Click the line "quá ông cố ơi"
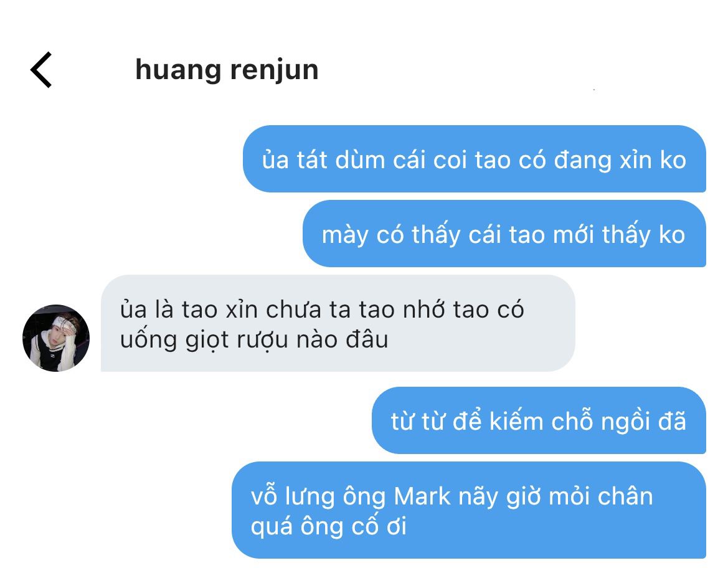The width and height of the screenshot is (728, 568). pyautogui.click(x=329, y=526)
